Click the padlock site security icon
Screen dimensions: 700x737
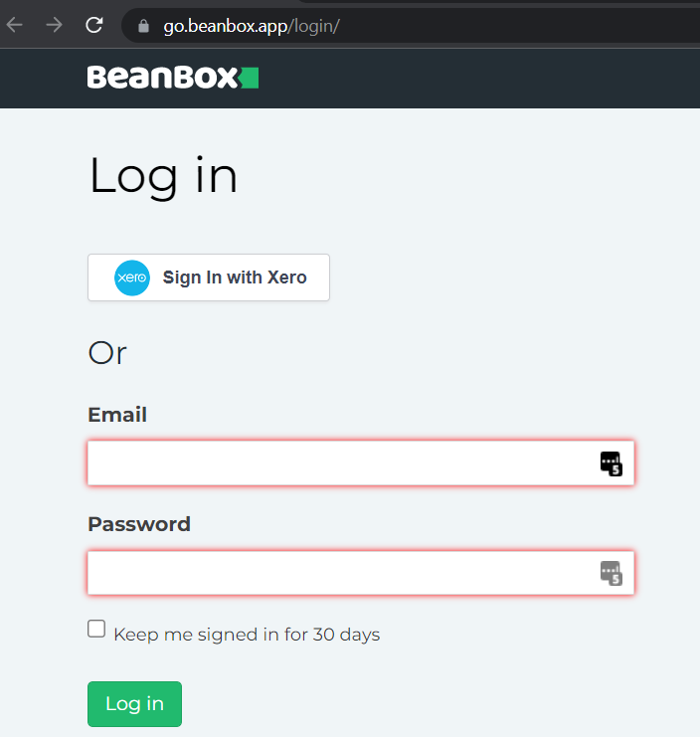coord(143,26)
